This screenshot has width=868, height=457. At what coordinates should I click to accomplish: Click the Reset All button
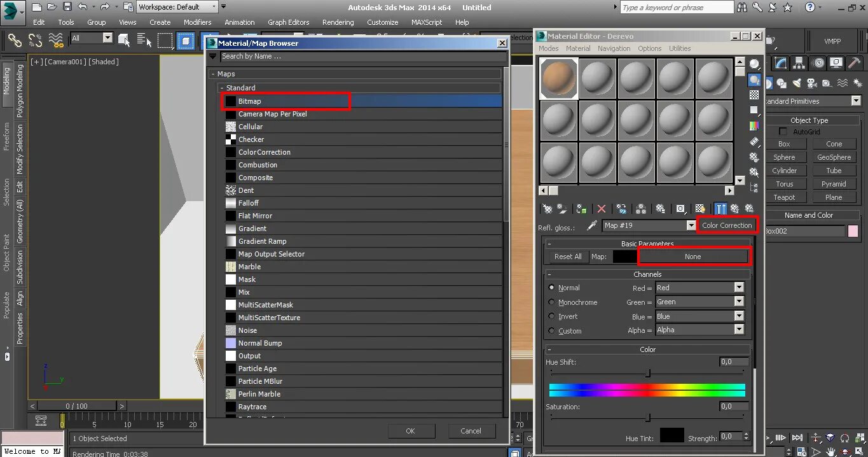[x=568, y=257]
